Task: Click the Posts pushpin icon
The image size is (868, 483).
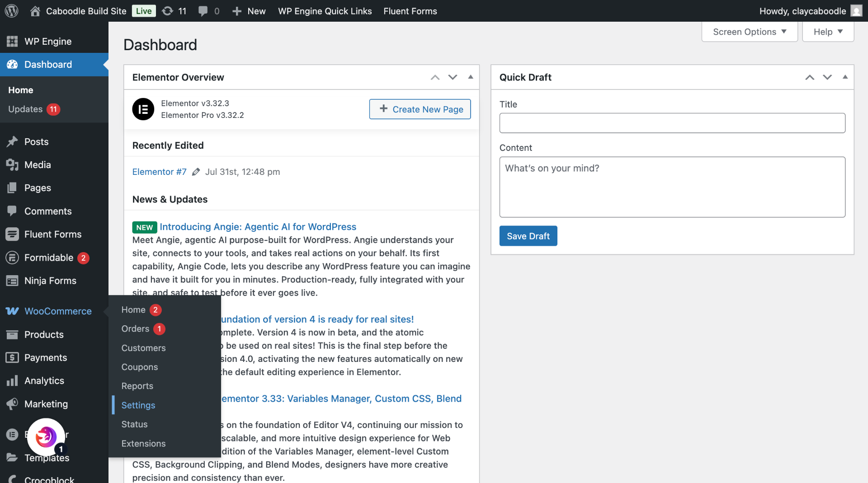Action: pyautogui.click(x=12, y=141)
